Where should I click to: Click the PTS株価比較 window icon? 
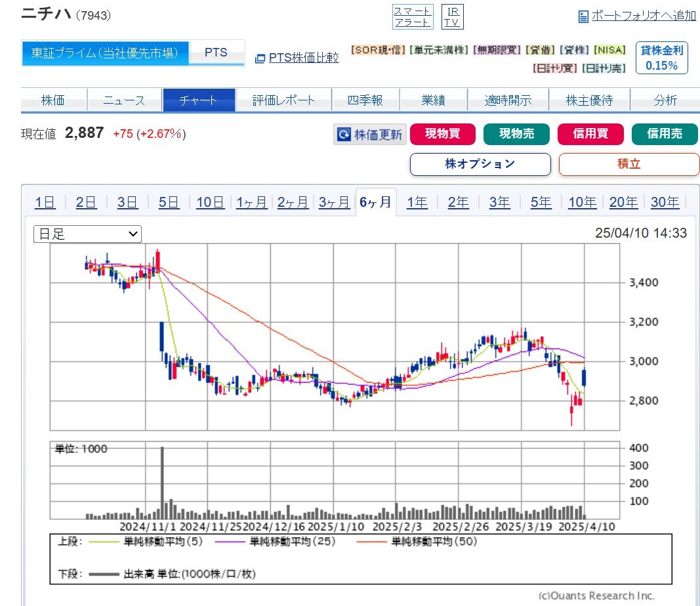tap(260, 58)
